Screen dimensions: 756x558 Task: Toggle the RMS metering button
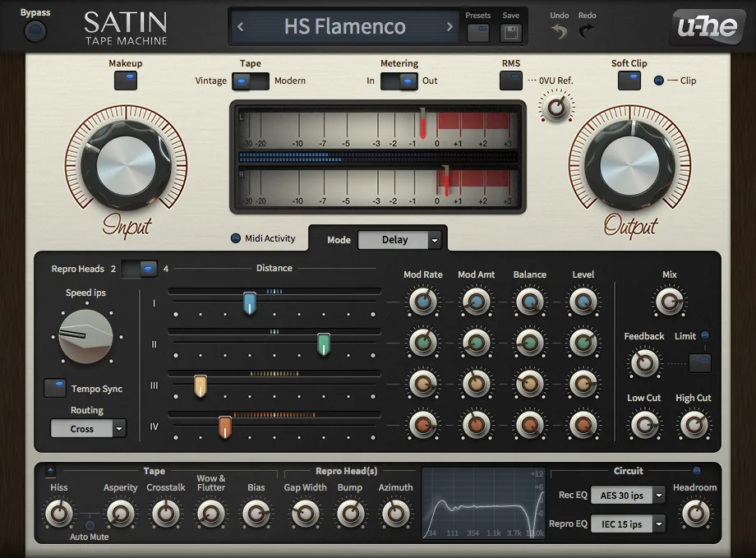pos(510,80)
